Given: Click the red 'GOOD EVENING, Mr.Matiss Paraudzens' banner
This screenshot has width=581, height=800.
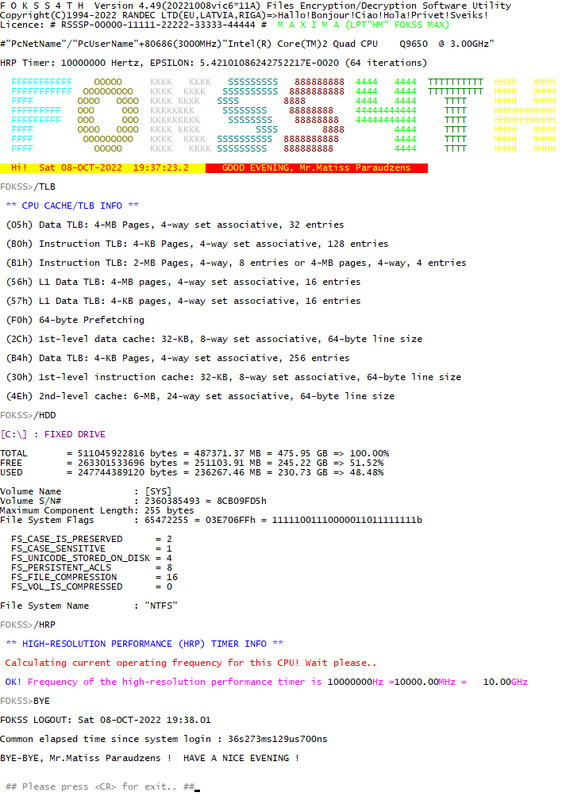Looking at the screenshot, I should 317,168.
